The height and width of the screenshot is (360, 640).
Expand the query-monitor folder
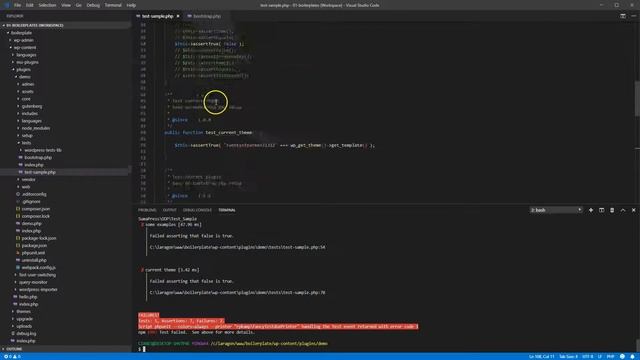click(x=33, y=282)
